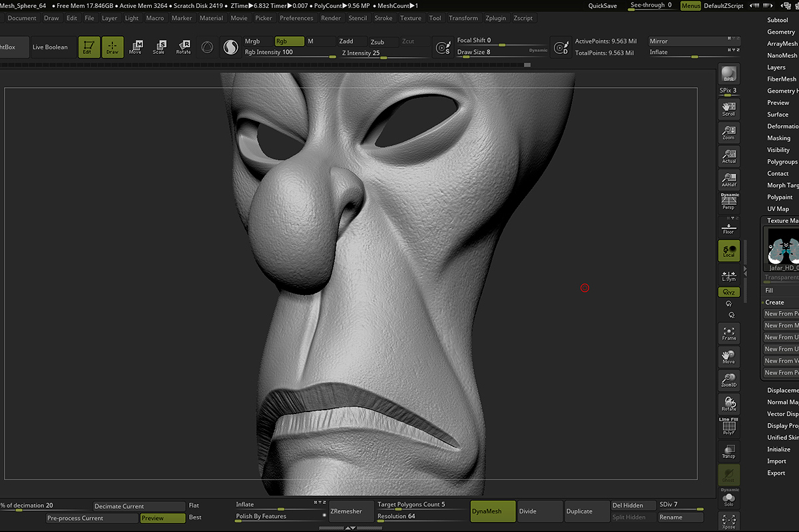Toggle Rgb paint mode
The width and height of the screenshot is (799, 532).
pos(290,41)
